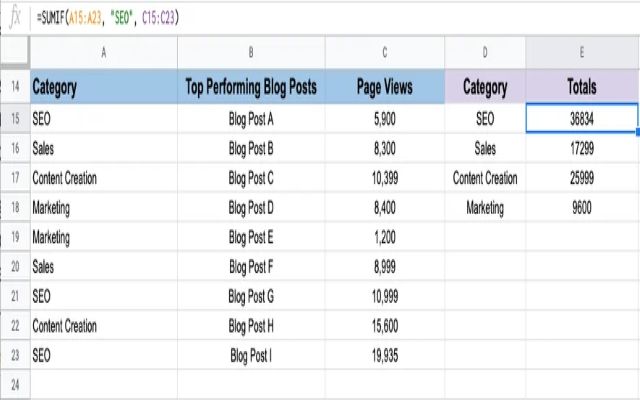Select column B header
This screenshot has height=400, width=640.
pos(251,53)
